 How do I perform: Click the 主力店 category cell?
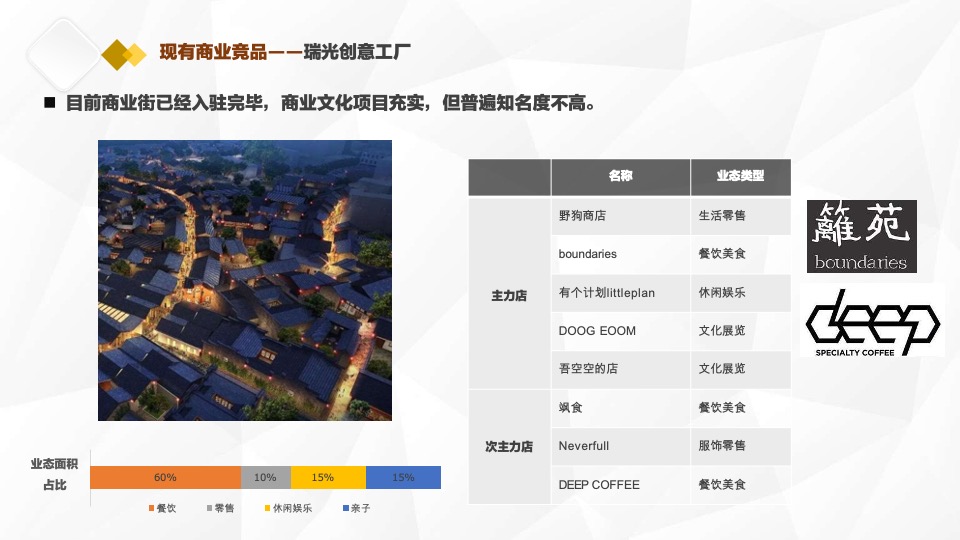509,295
